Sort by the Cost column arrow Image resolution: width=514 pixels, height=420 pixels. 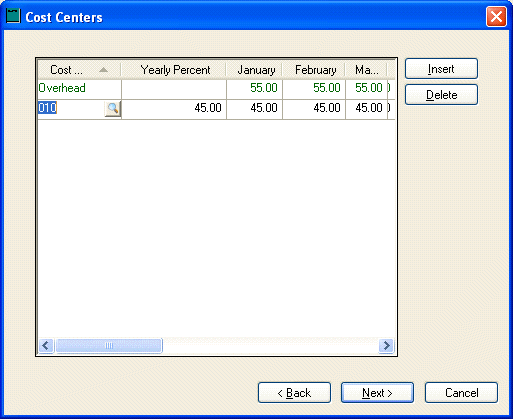coord(103,70)
